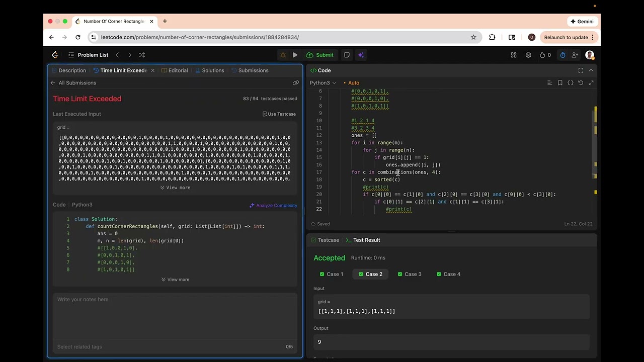Switch to the Testcase tab

click(324, 240)
